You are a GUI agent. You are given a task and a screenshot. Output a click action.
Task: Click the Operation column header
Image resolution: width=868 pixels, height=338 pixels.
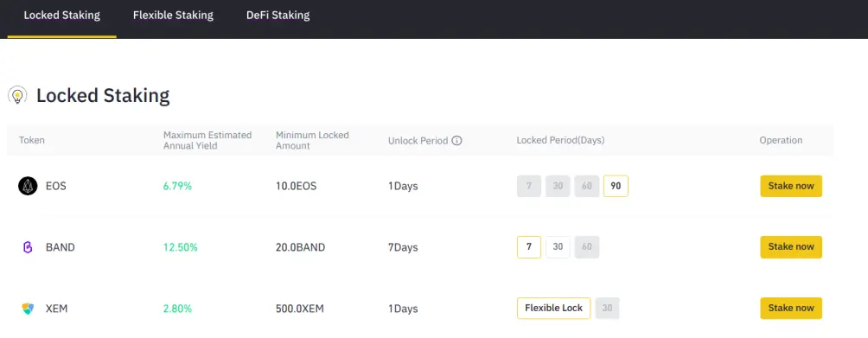(781, 141)
